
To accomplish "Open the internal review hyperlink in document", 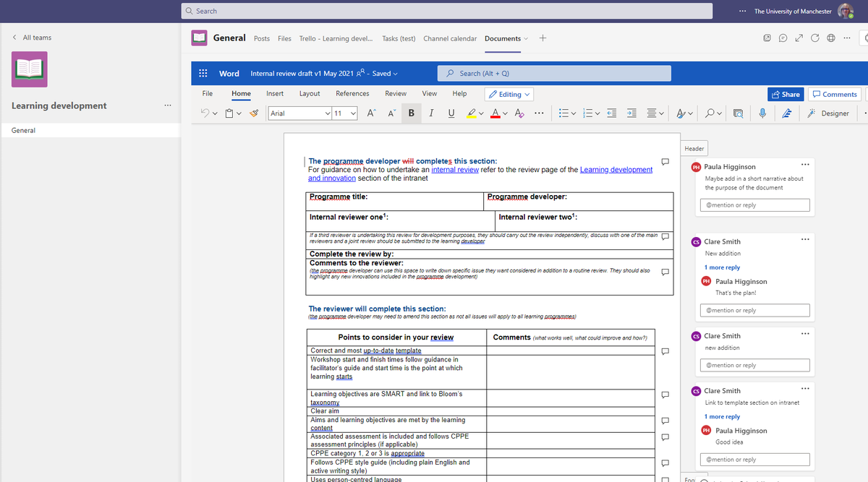I will pos(455,170).
